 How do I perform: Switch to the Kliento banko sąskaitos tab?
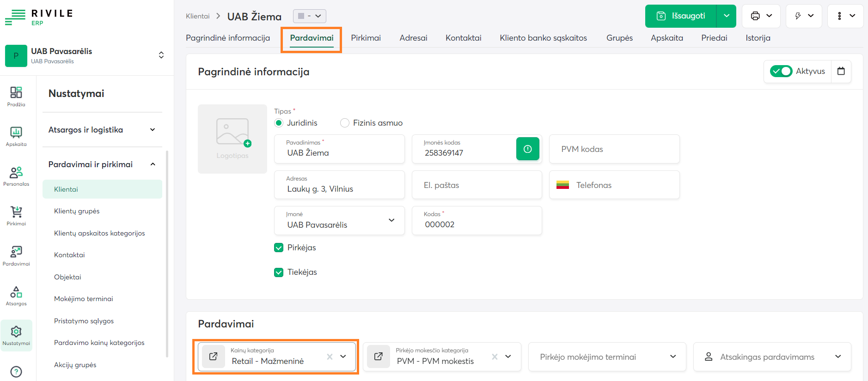(543, 38)
